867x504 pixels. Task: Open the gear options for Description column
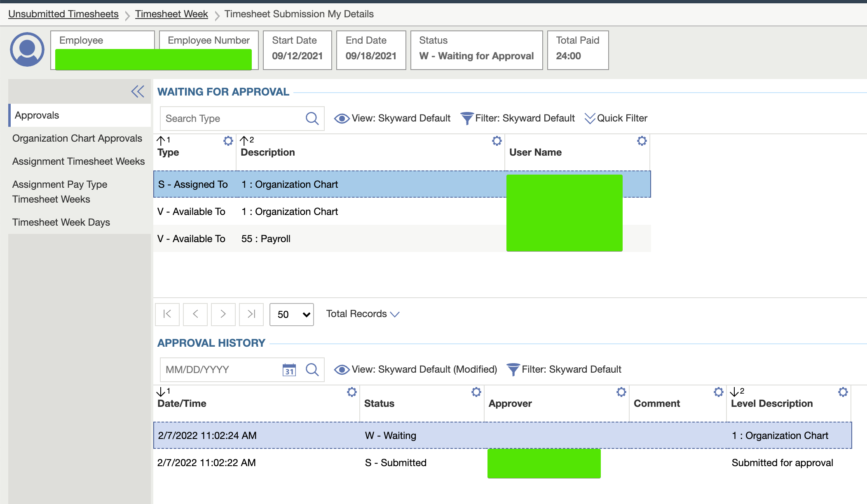tap(497, 141)
